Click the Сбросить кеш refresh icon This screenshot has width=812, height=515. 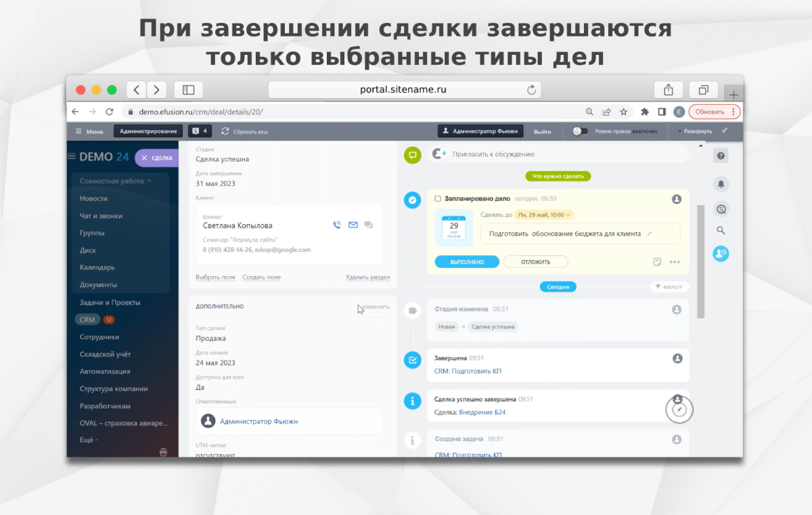(x=225, y=131)
